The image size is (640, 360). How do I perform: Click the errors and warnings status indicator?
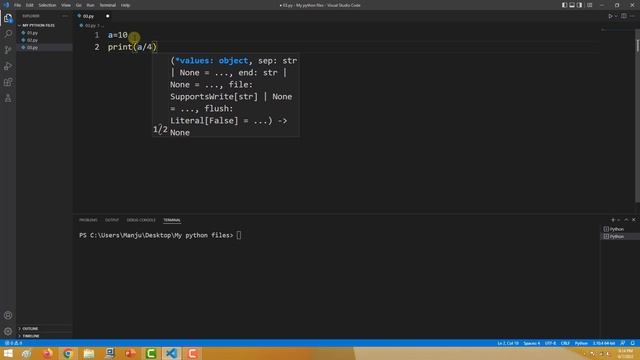(13, 343)
